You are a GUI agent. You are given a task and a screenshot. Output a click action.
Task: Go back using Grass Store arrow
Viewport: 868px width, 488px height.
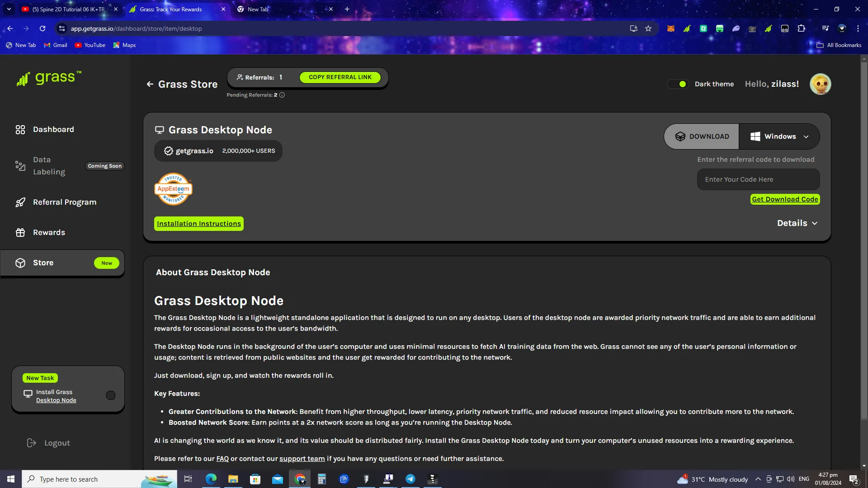point(150,84)
